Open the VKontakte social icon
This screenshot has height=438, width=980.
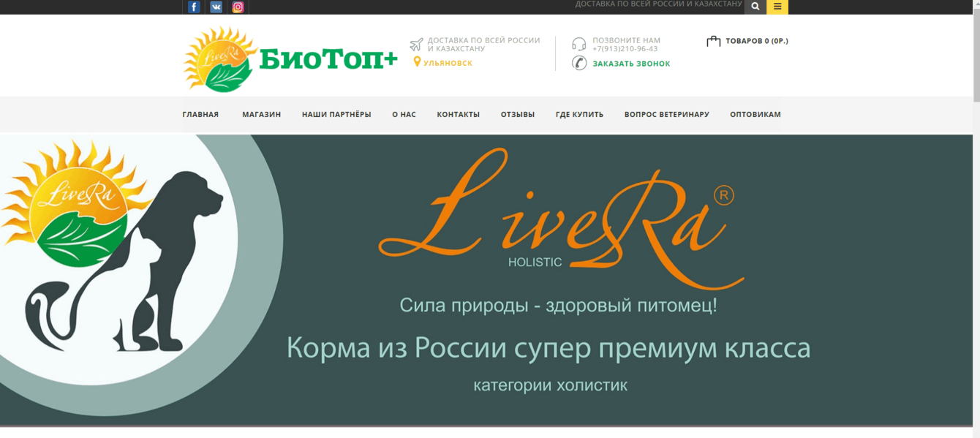215,7
